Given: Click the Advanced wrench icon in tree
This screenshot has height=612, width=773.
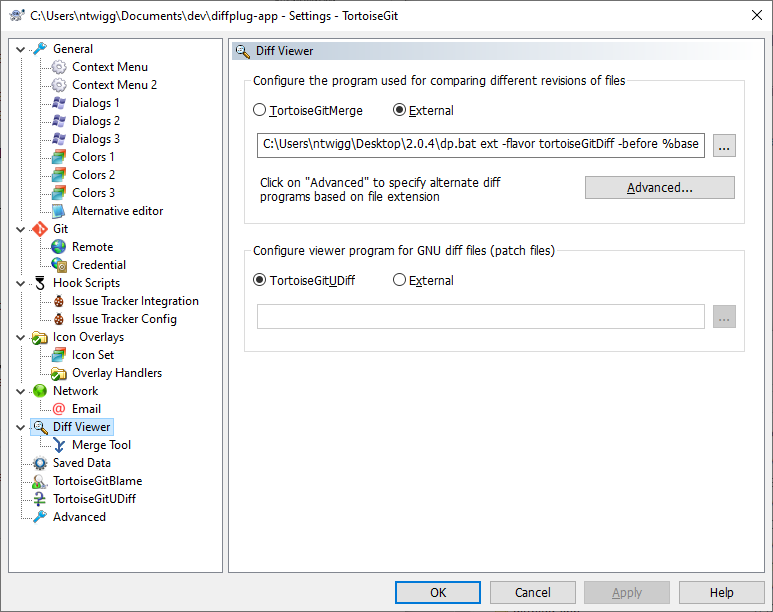Looking at the screenshot, I should point(40,517).
